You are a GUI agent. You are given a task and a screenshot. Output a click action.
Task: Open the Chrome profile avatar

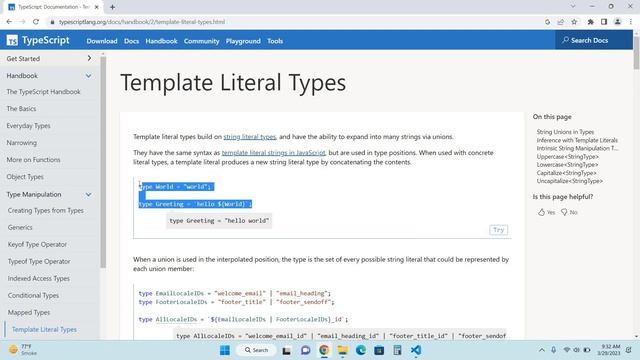click(618, 22)
